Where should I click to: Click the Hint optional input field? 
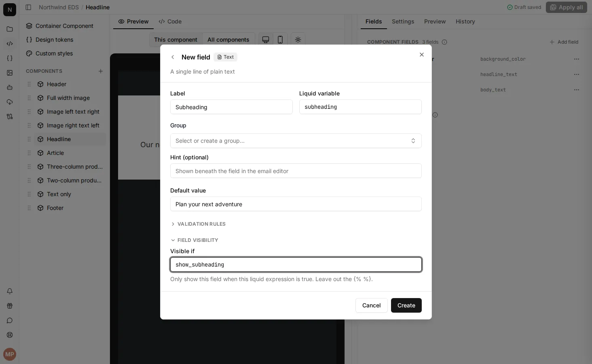[x=296, y=171]
